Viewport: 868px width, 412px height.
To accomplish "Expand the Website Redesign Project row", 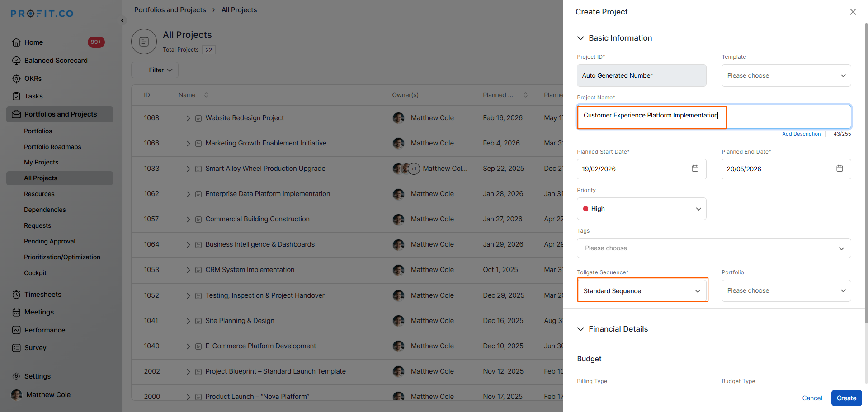I will click(188, 118).
